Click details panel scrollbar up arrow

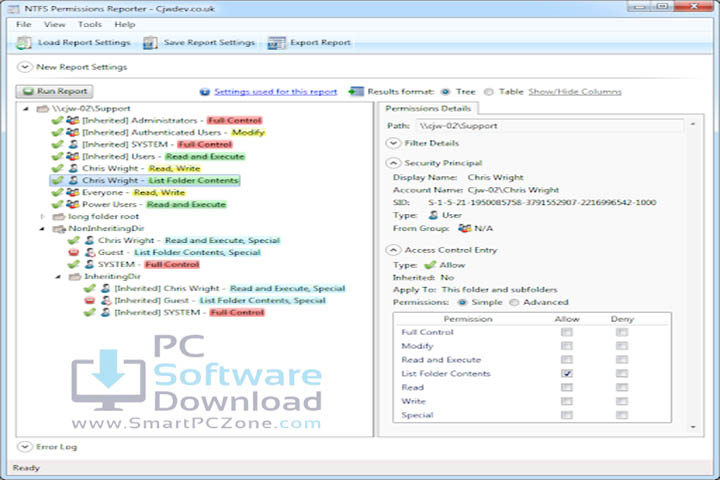693,124
